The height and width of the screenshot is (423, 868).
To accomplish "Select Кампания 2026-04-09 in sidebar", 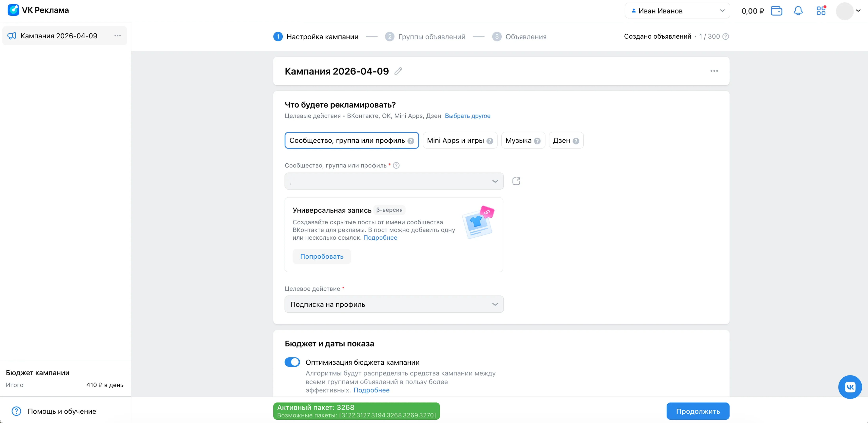I will click(x=64, y=36).
